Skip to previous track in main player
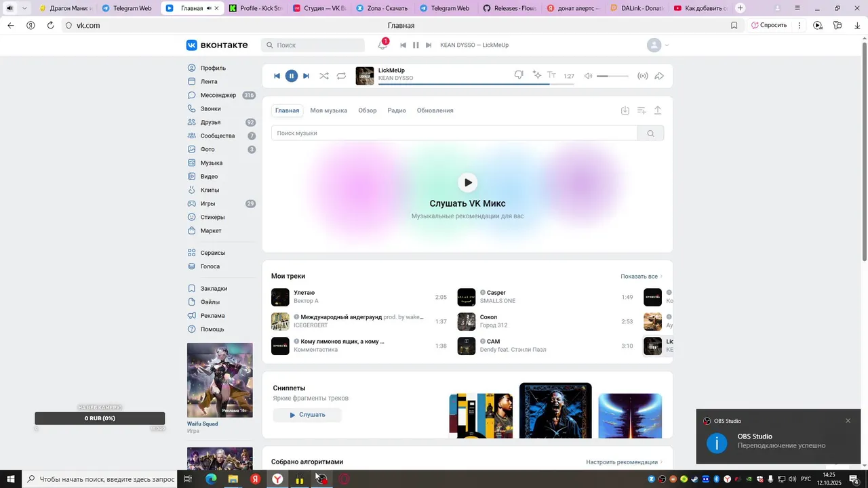868x488 pixels. pyautogui.click(x=277, y=76)
